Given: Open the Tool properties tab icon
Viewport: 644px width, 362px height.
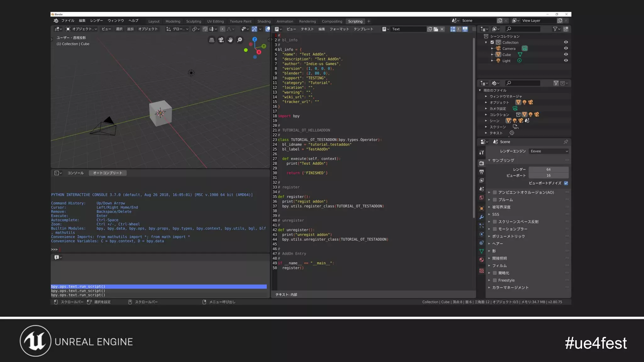Looking at the screenshot, I should (481, 152).
